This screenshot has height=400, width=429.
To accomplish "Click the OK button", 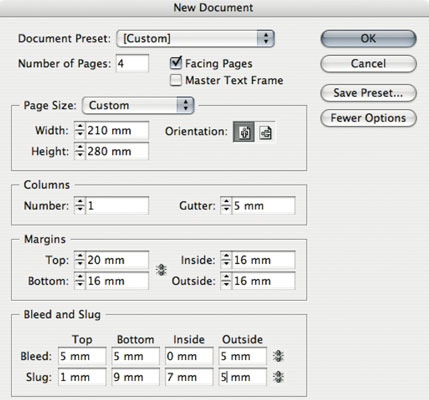I will [x=368, y=39].
